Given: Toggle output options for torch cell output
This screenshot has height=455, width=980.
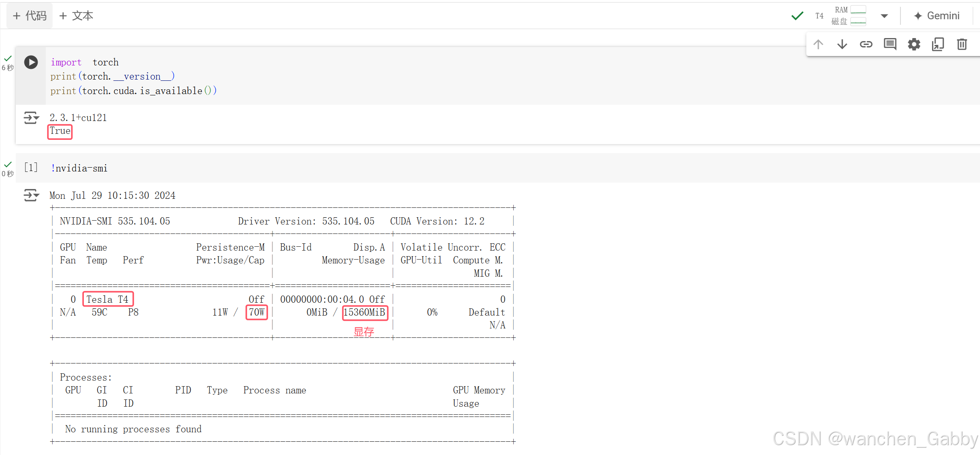Looking at the screenshot, I should click(31, 118).
